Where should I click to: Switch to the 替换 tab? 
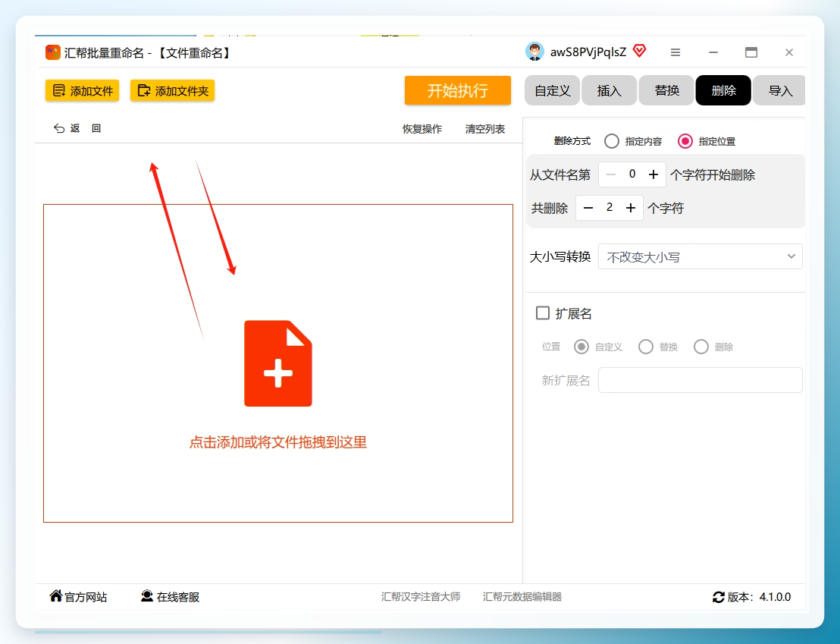click(666, 90)
